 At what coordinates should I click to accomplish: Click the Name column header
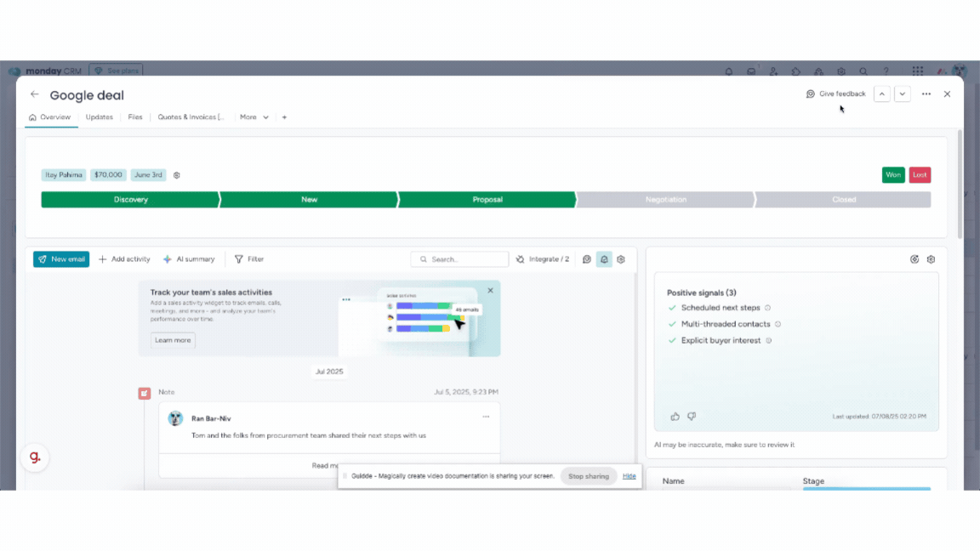tap(673, 481)
